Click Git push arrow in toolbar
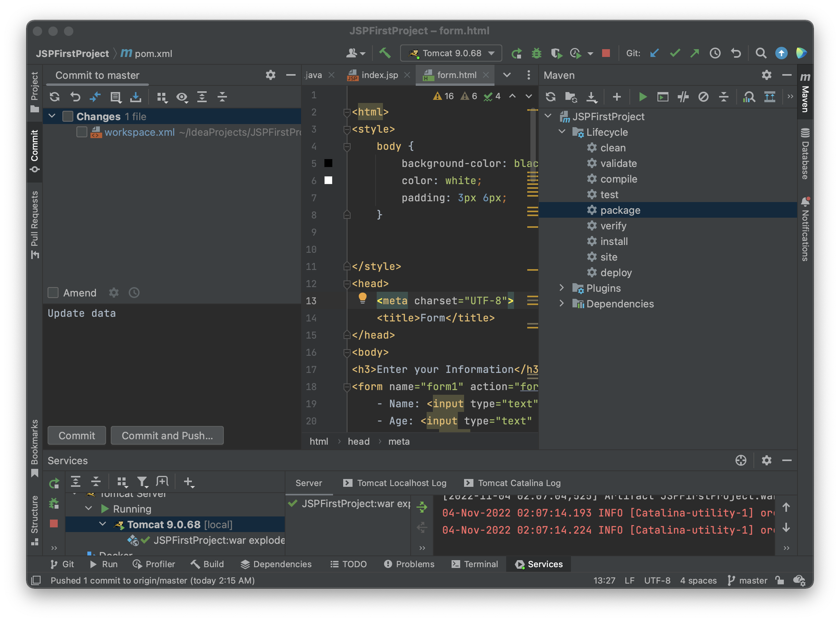 pos(695,53)
